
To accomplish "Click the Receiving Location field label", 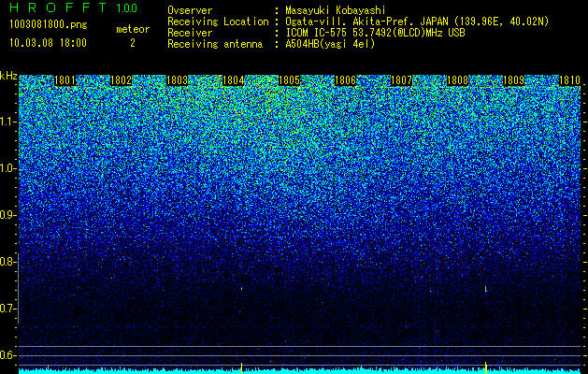I will [x=218, y=22].
